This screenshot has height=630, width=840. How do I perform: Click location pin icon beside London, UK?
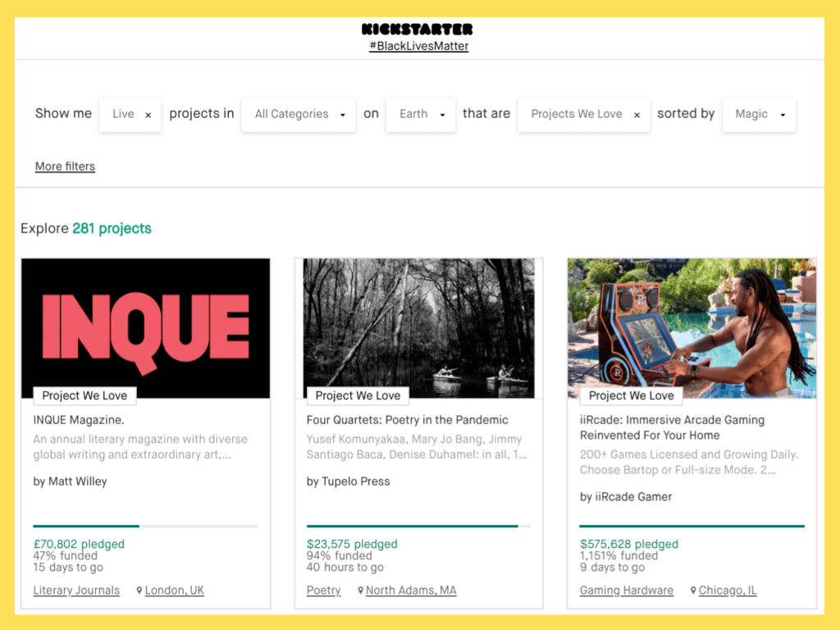(139, 591)
